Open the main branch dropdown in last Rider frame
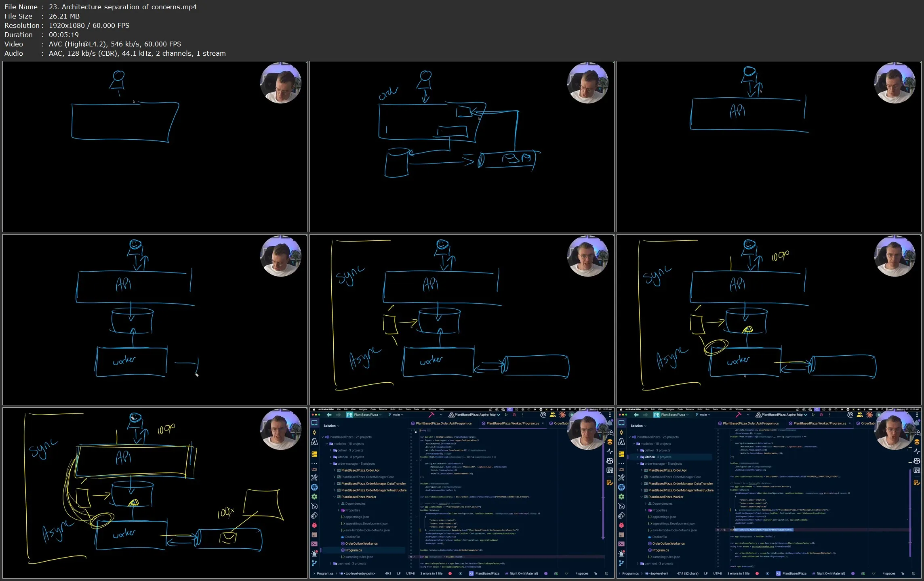The image size is (924, 581). (x=703, y=415)
